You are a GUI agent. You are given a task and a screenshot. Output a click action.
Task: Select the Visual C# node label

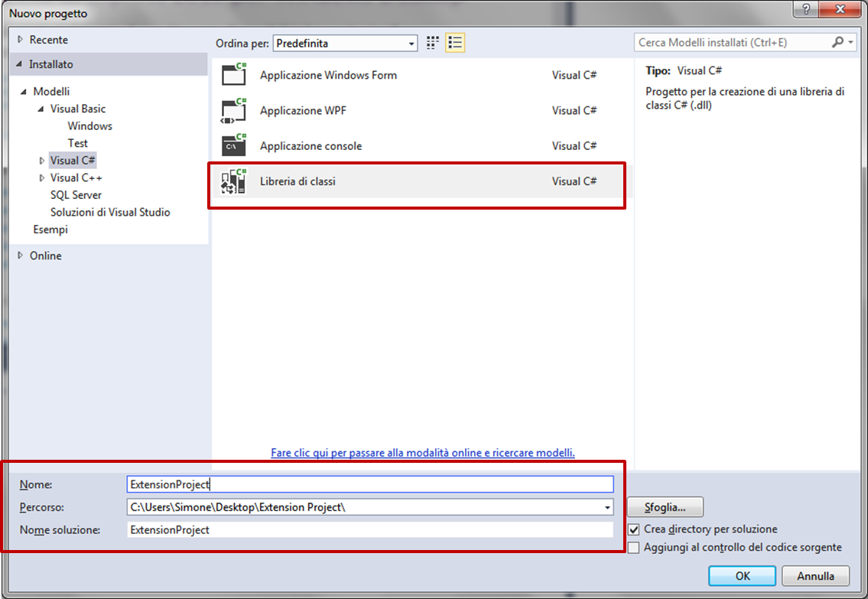(73, 161)
